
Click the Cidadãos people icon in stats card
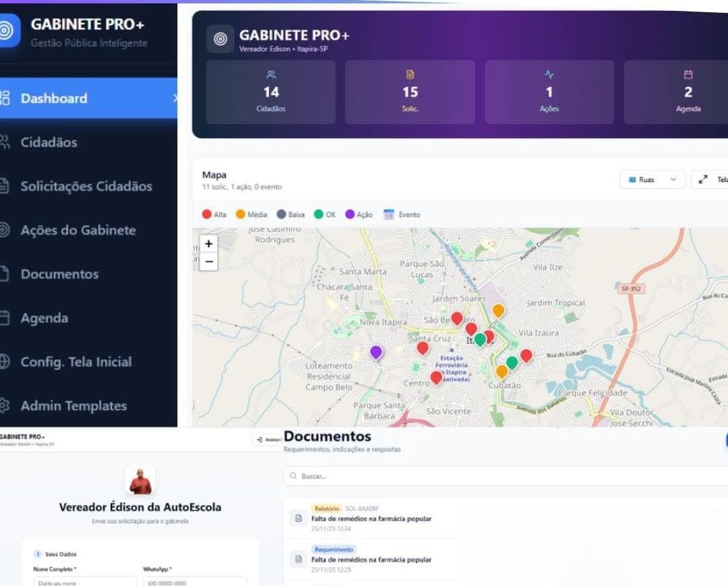[271, 75]
